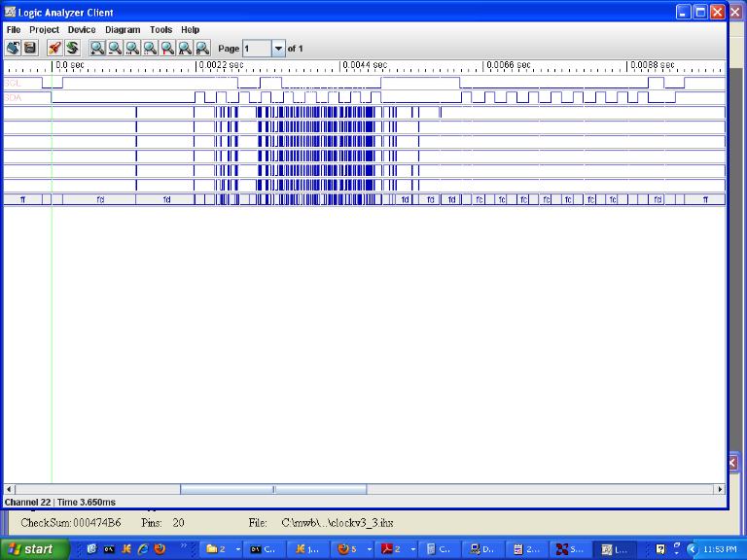Image resolution: width=747 pixels, height=560 pixels.
Task: Show hidden tray icons arrow
Action: tap(693, 549)
